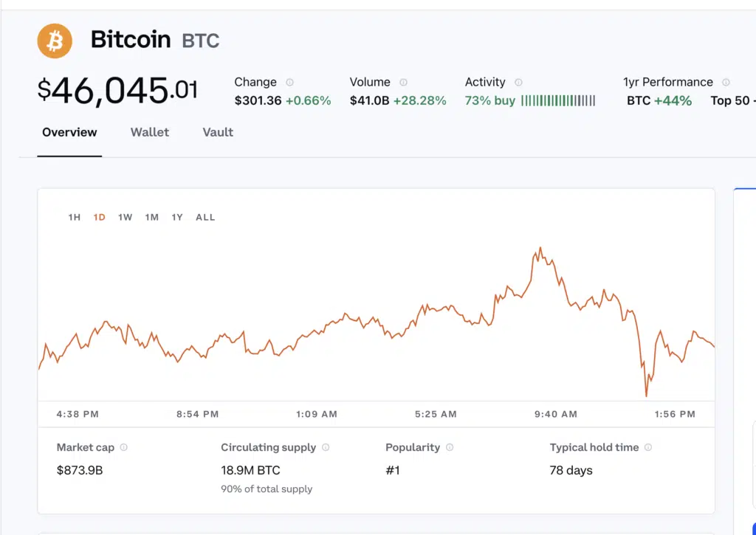Screen dimensions: 756x535
Task: Click the info icon next to Popularity
Action: coord(450,447)
